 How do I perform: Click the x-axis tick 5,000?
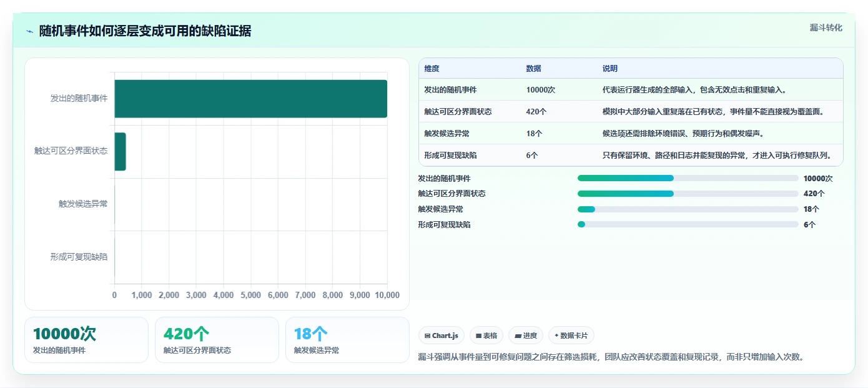coord(250,296)
